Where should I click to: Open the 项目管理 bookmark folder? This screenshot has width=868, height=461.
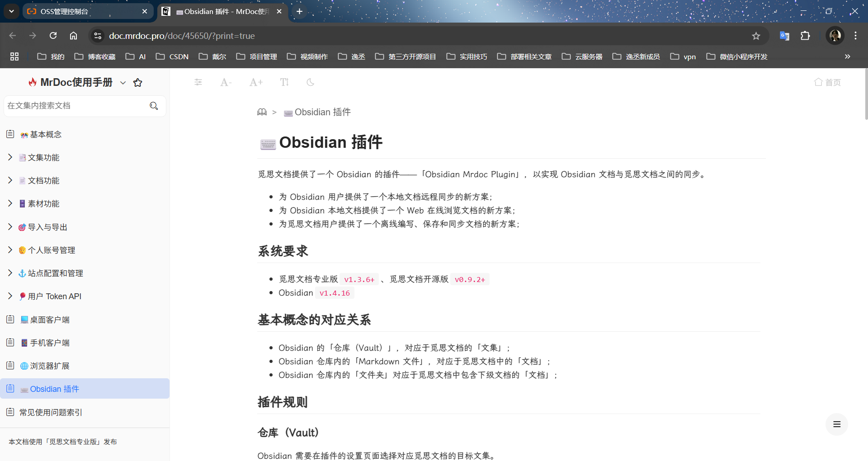[x=257, y=56]
